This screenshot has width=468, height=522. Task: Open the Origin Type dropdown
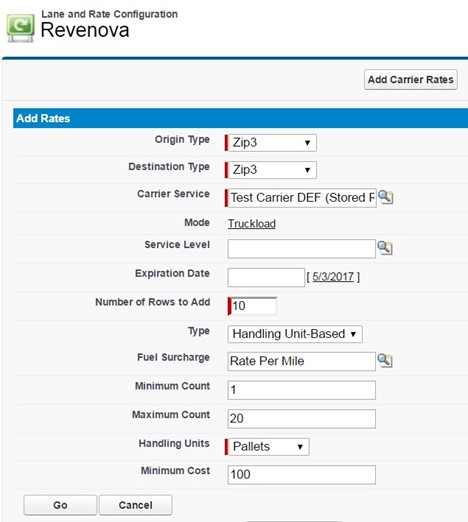272,143
